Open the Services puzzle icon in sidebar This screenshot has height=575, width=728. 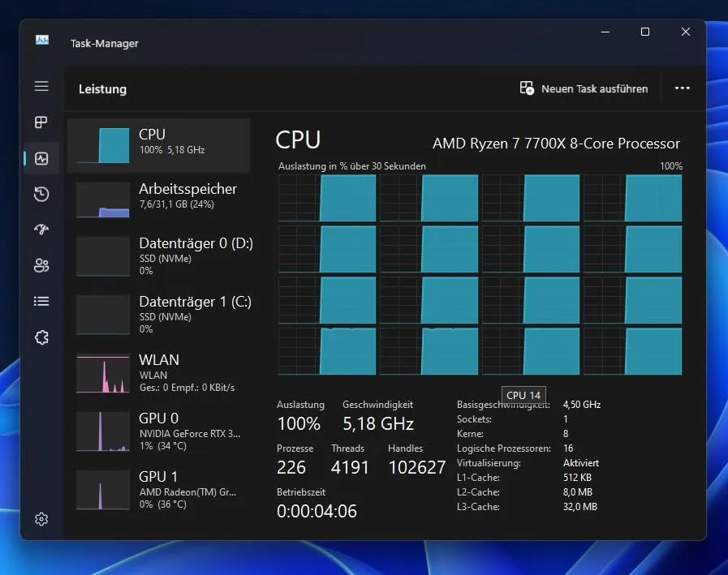pos(41,337)
